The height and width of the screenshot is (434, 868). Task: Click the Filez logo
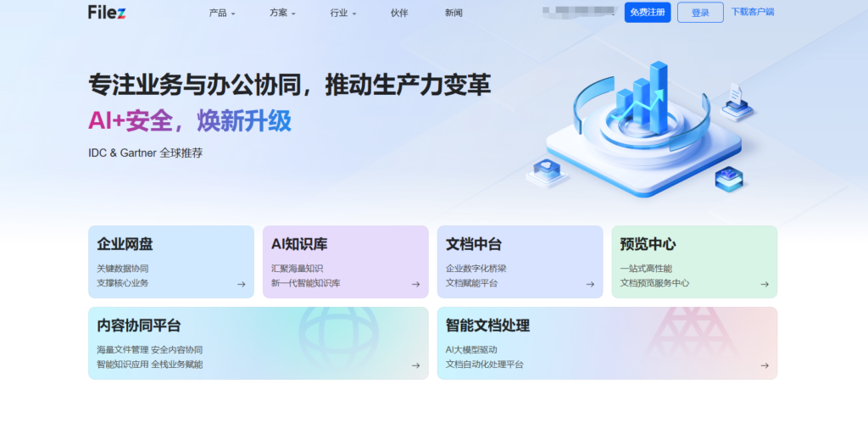107,12
